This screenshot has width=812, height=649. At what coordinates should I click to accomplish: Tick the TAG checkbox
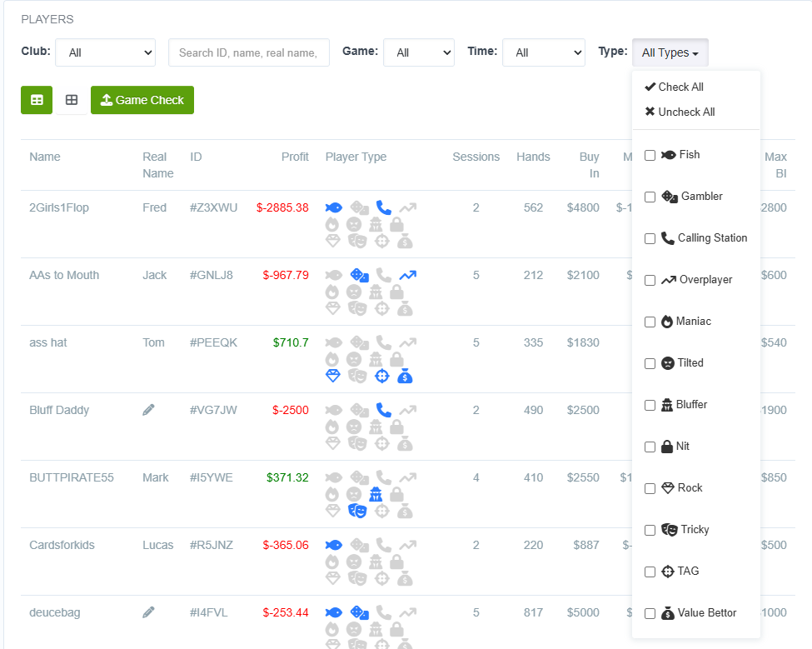click(650, 572)
